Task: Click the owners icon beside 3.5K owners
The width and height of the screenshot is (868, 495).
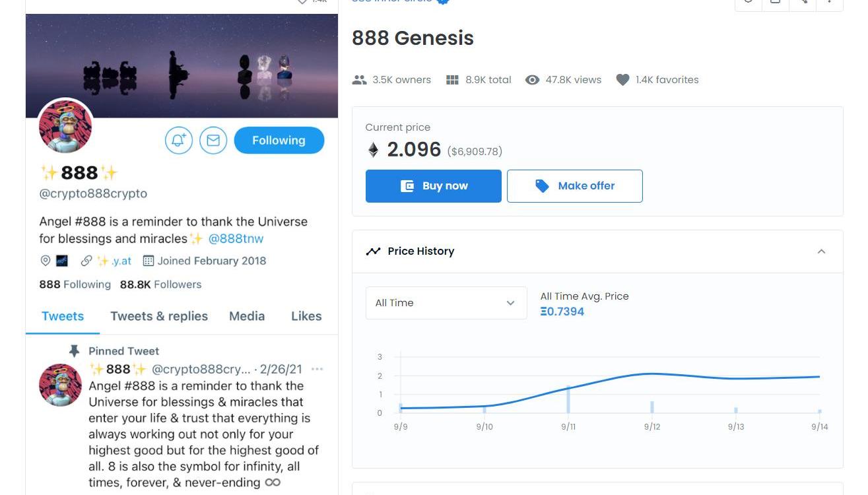Action: [x=359, y=80]
